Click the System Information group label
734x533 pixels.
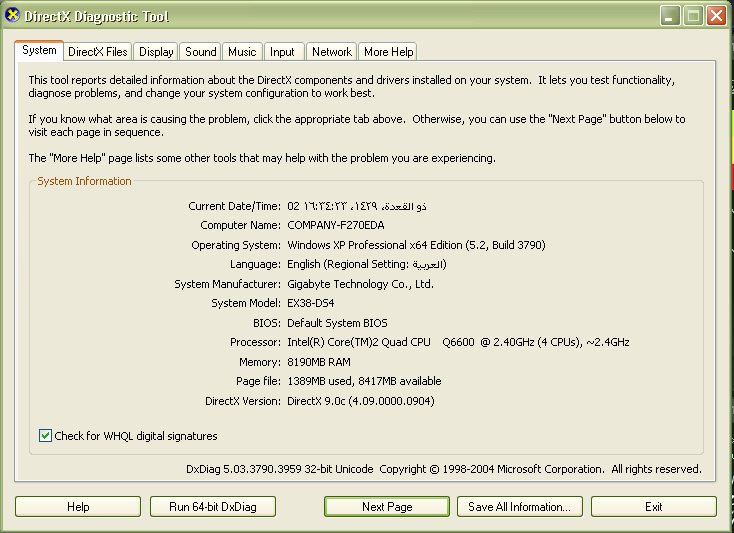[x=84, y=181]
